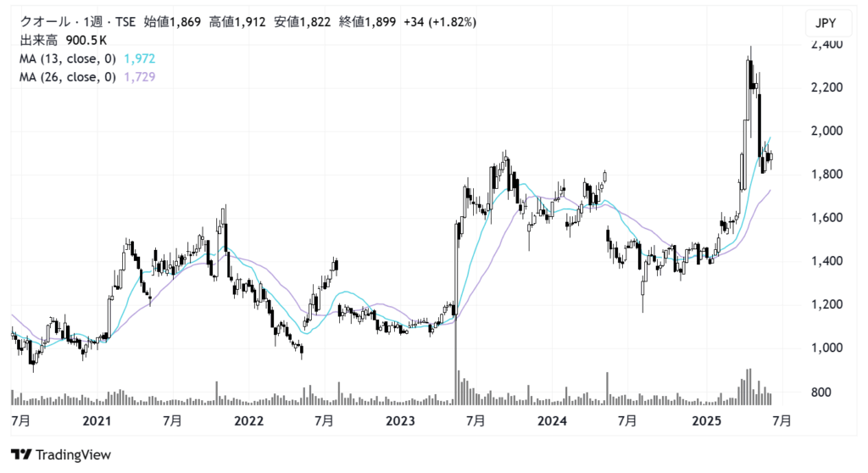The image size is (868, 473).
Task: Click the 安値1,822 low value
Action: click(x=303, y=22)
